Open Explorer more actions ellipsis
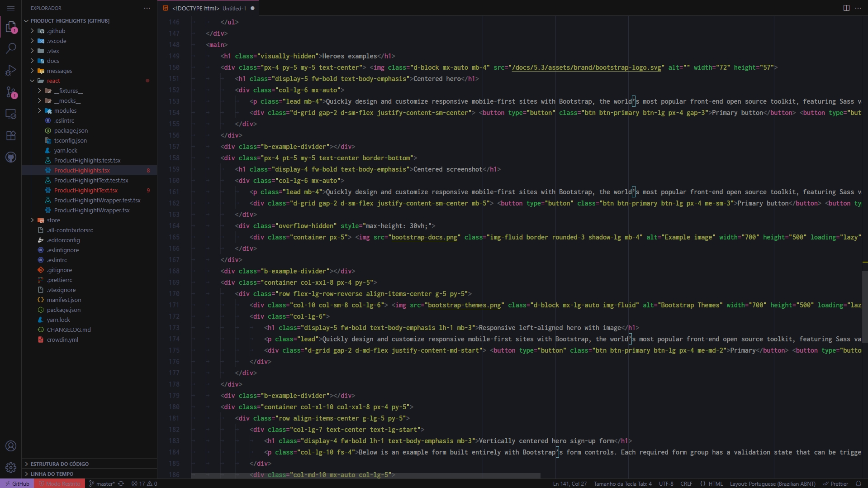 [x=147, y=8]
